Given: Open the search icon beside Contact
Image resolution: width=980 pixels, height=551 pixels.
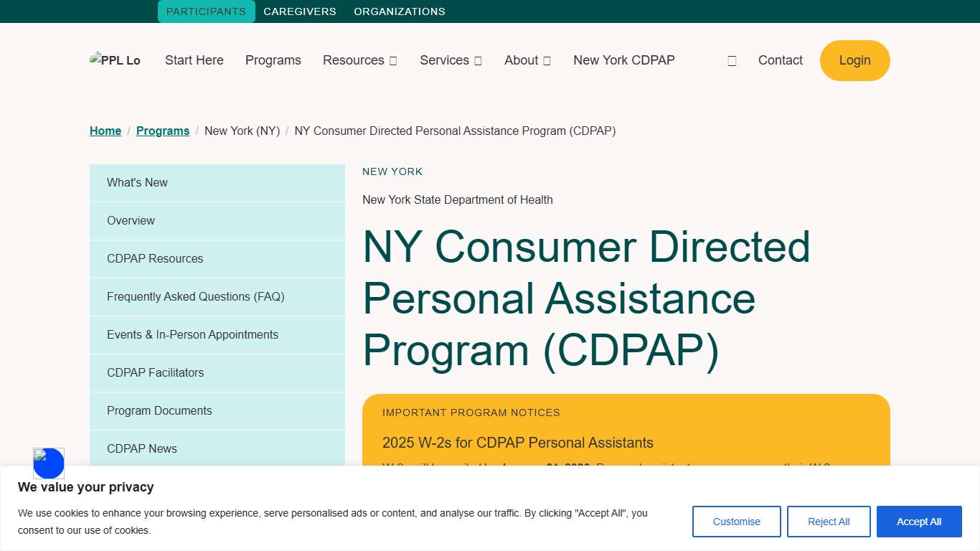Looking at the screenshot, I should [x=731, y=60].
